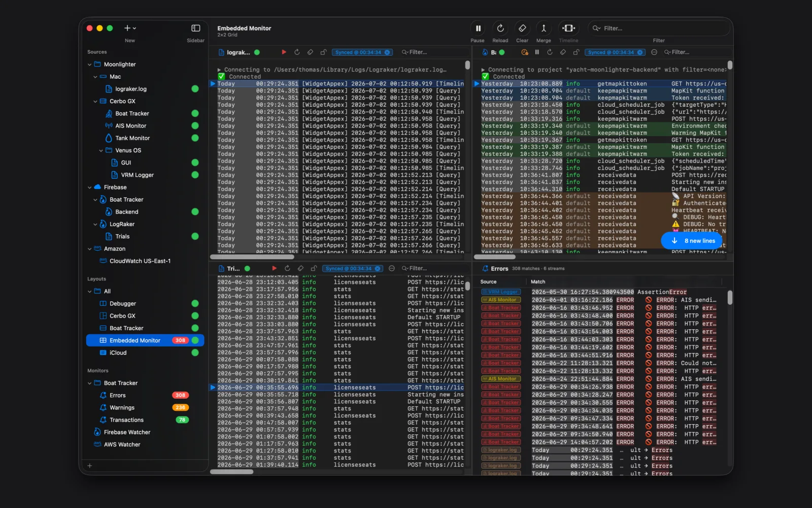Collapse the LogRaker group under Firebase
Image resolution: width=812 pixels, height=508 pixels.
pos(95,224)
